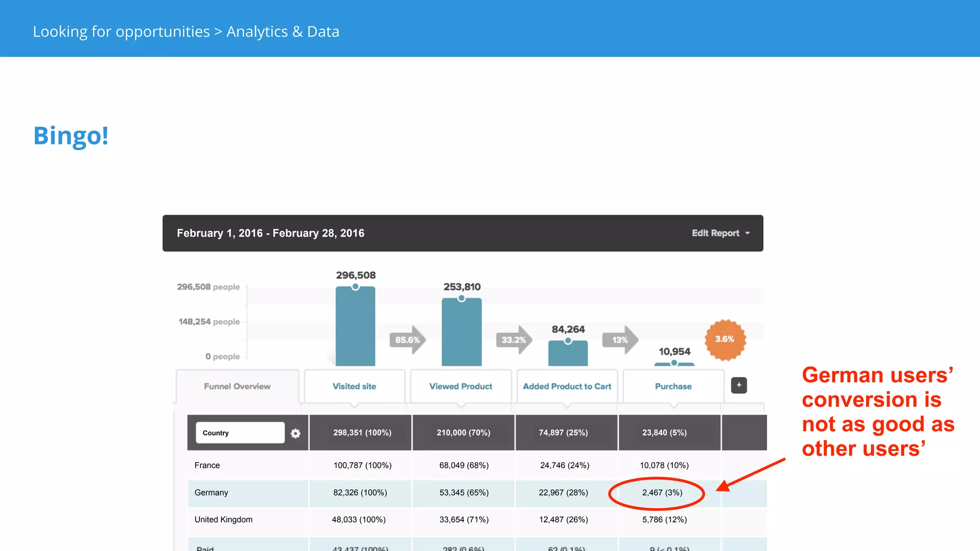Click the 148,254 people axis label
Screen dimensions: 980x551
click(x=209, y=322)
